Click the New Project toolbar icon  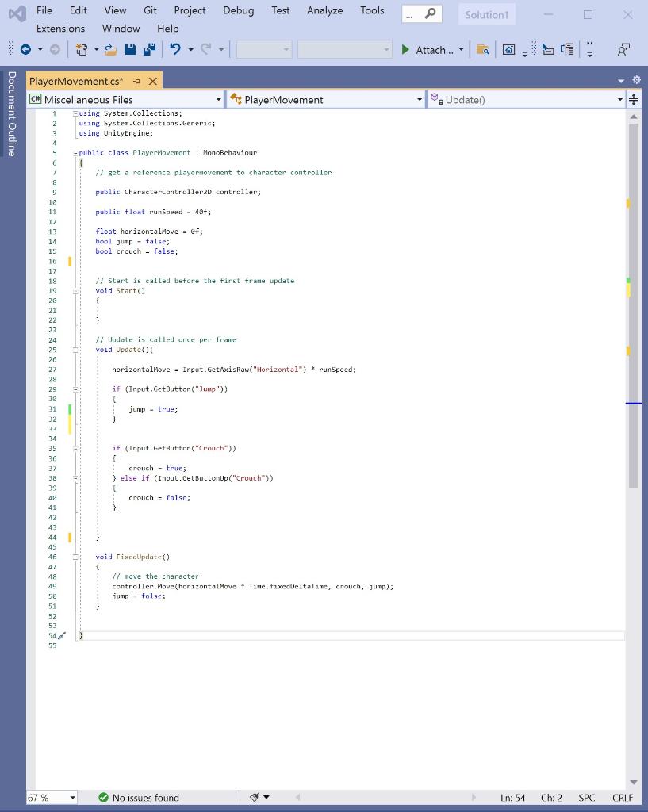81,50
